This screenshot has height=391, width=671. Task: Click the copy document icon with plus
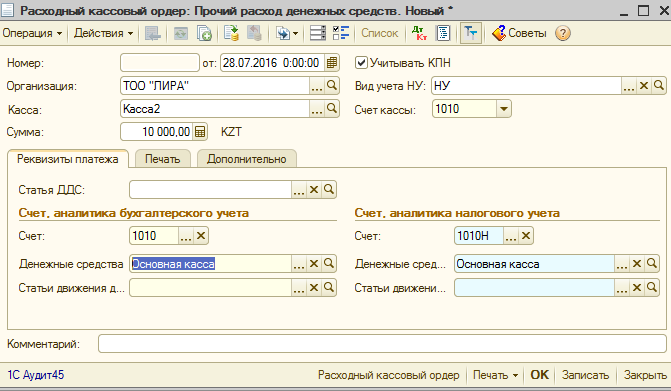click(204, 33)
